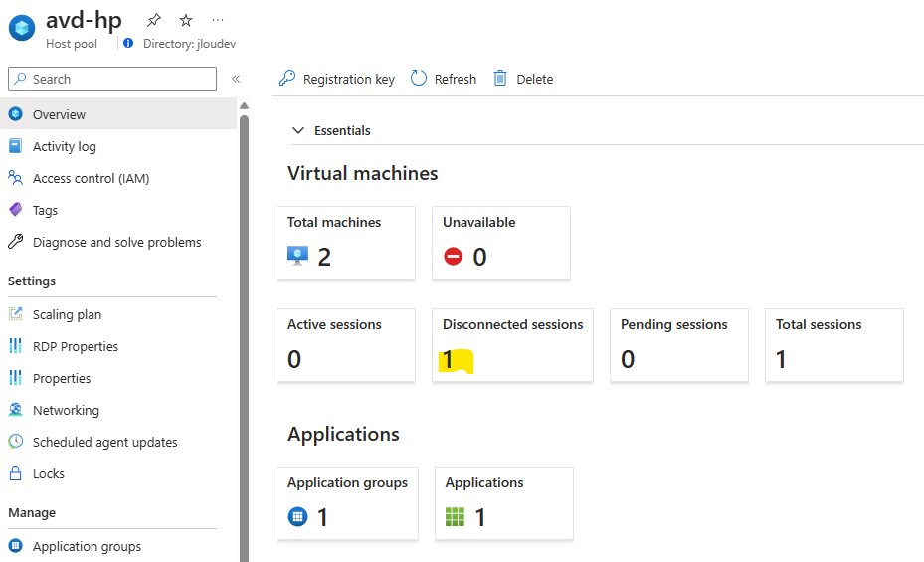924x562 pixels.
Task: Open the Total machines tile
Action: tap(346, 242)
